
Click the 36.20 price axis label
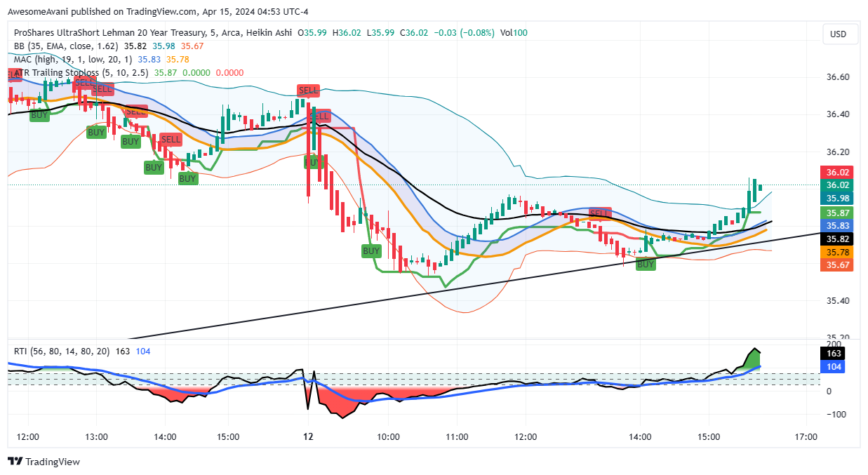click(838, 152)
